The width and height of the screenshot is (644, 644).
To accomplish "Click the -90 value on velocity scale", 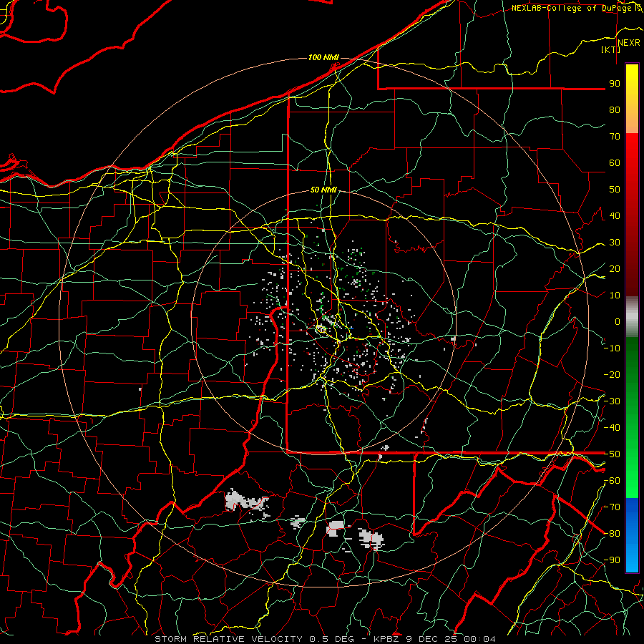I will click(x=612, y=560).
